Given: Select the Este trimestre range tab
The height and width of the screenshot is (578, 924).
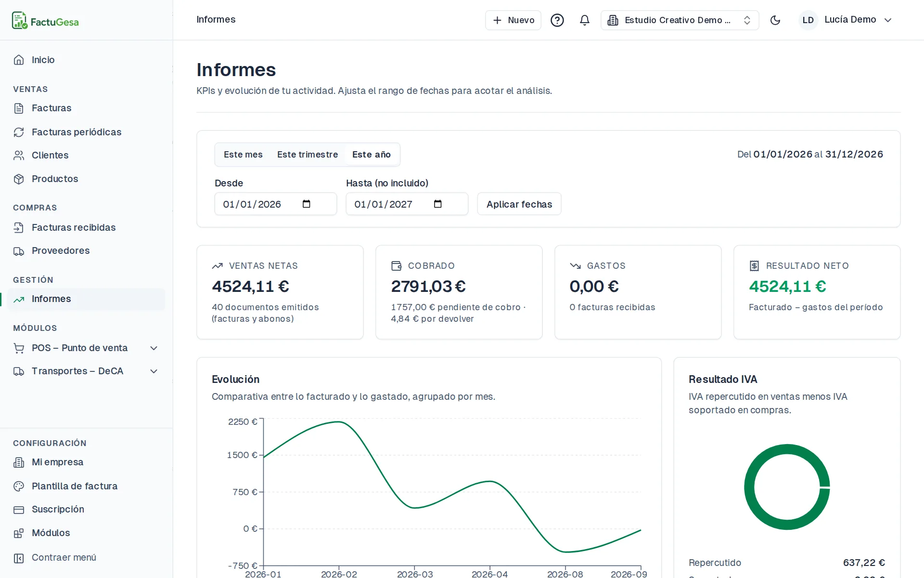Looking at the screenshot, I should click(x=308, y=155).
